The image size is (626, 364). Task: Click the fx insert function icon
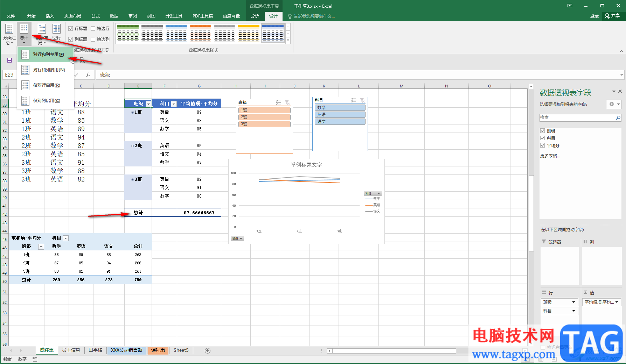click(x=88, y=74)
